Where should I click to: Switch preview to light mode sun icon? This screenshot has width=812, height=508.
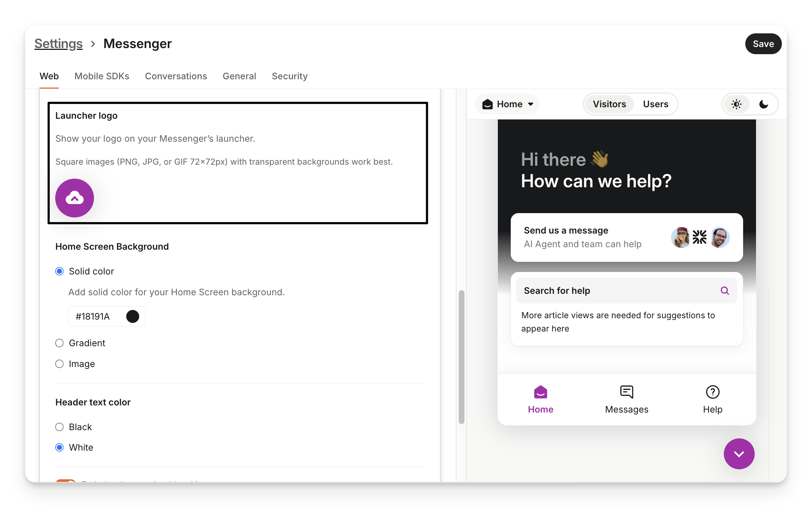[736, 104]
